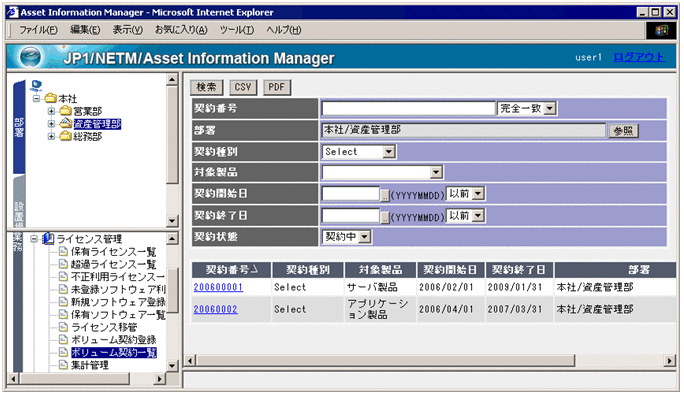Click the network computer icon above 本社
Viewport: 684px width, 396px height.
pyautogui.click(x=36, y=85)
